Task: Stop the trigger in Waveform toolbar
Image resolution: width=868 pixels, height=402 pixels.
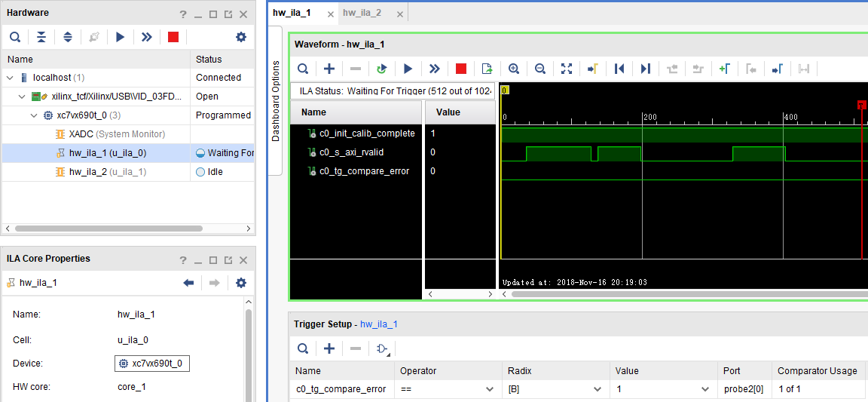Action: coord(461,69)
